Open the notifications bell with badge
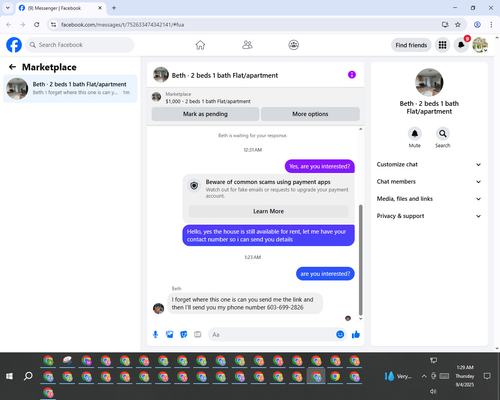Image resolution: width=500 pixels, height=400 pixels. [461, 45]
